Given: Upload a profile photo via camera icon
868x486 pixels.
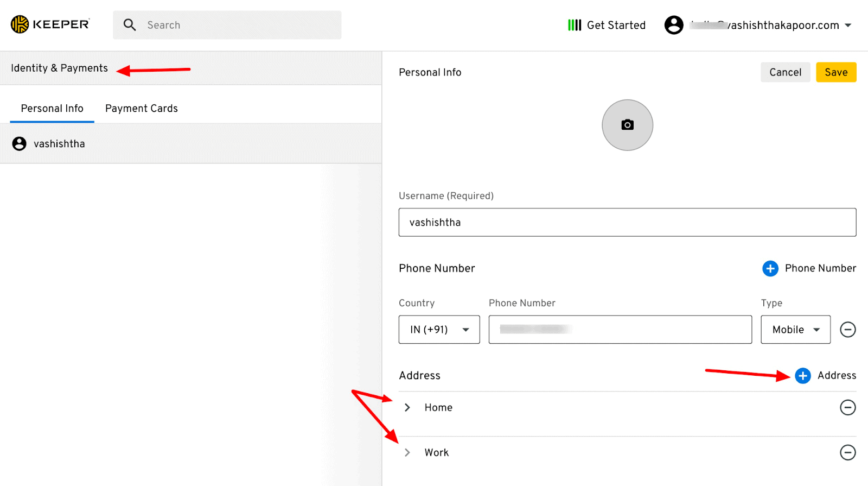Looking at the screenshot, I should (628, 125).
